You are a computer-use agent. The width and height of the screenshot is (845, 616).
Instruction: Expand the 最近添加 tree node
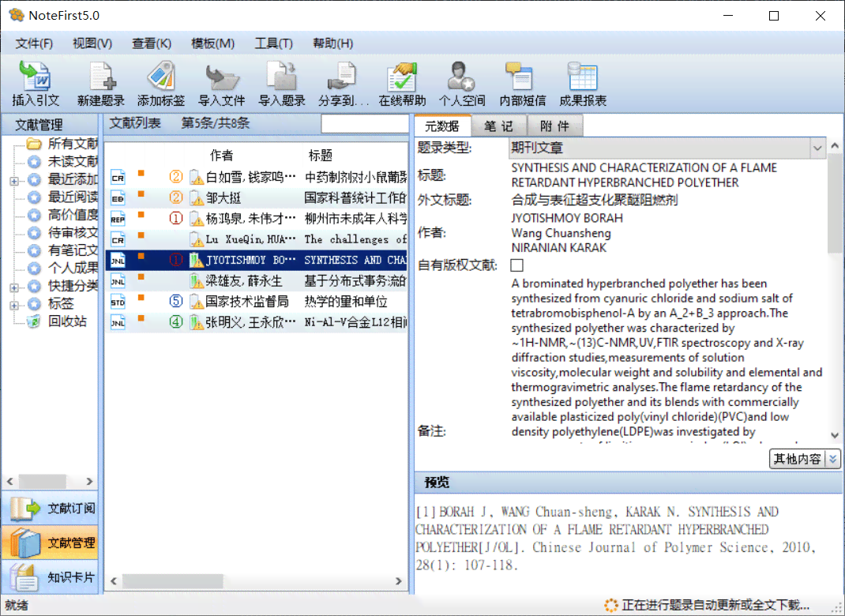[14, 181]
